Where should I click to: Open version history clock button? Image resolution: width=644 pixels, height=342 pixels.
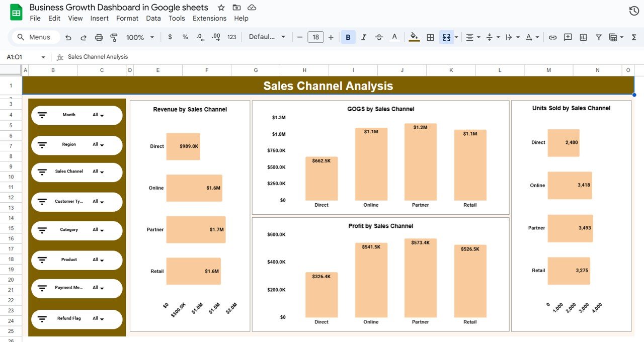pos(633,10)
